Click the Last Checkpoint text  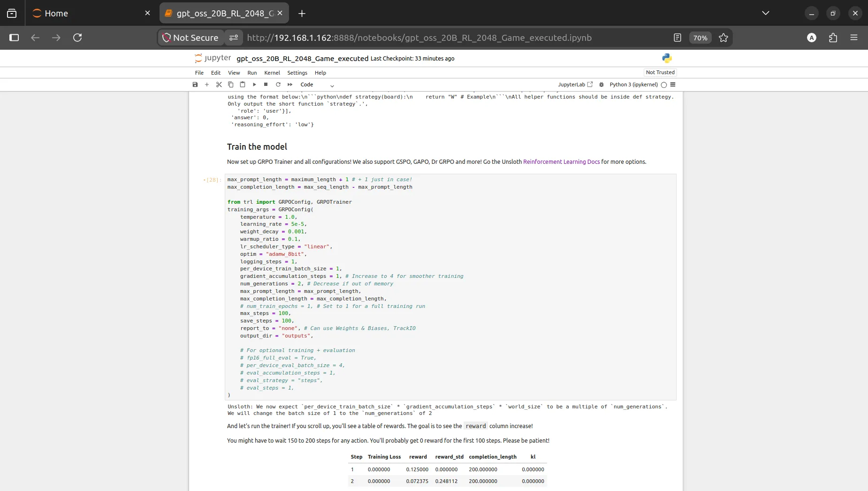pyautogui.click(x=412, y=59)
